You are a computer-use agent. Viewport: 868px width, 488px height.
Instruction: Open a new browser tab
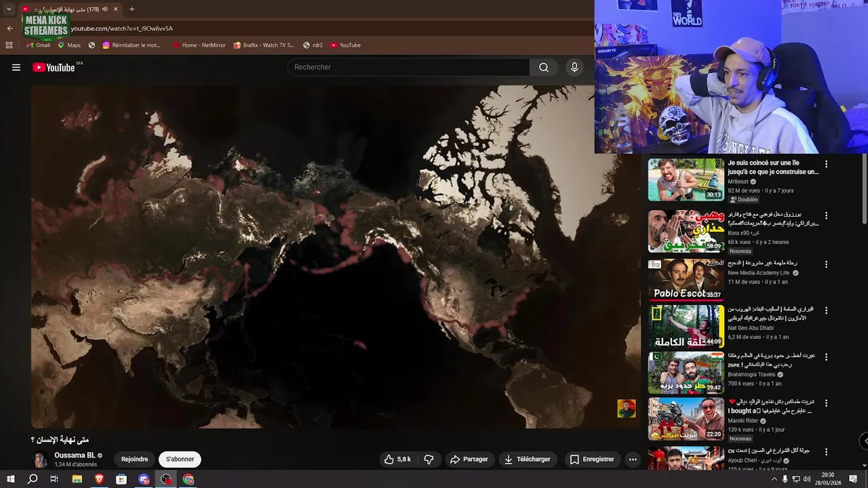pos(132,9)
